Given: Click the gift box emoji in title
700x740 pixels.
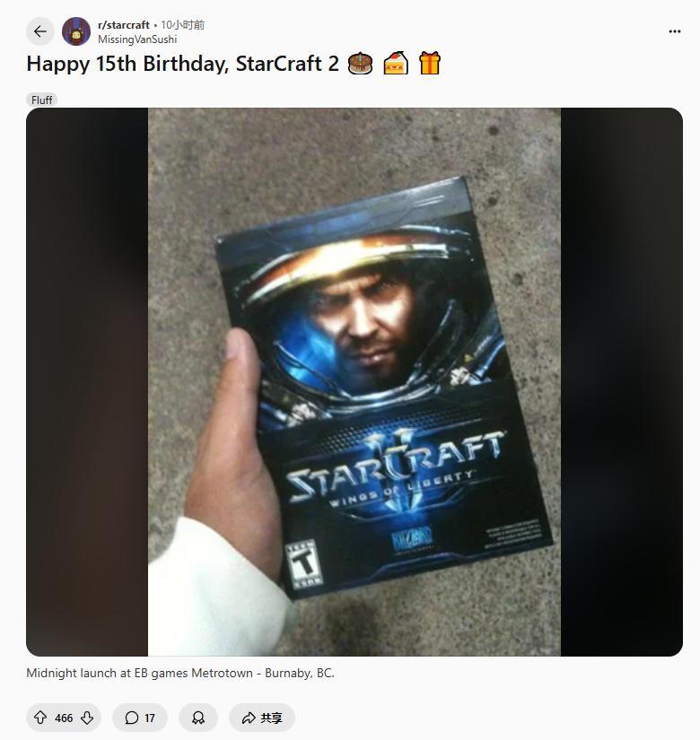Looking at the screenshot, I should pyautogui.click(x=430, y=64).
